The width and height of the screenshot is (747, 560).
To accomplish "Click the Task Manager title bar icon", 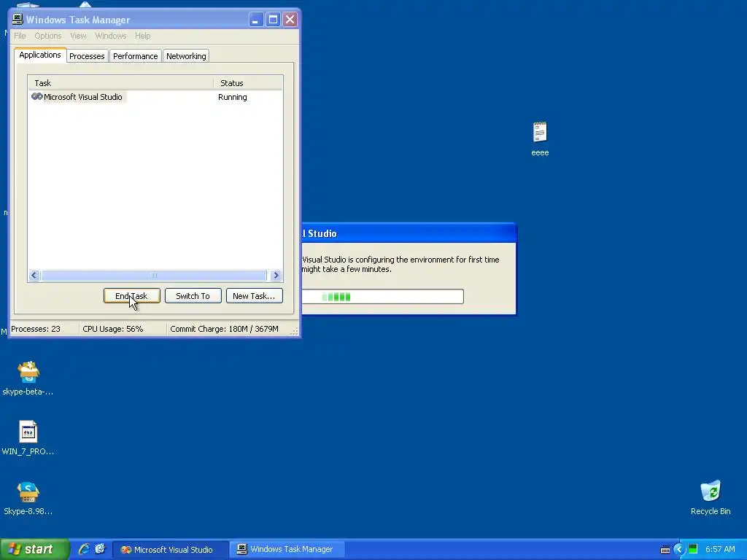I will (18, 20).
